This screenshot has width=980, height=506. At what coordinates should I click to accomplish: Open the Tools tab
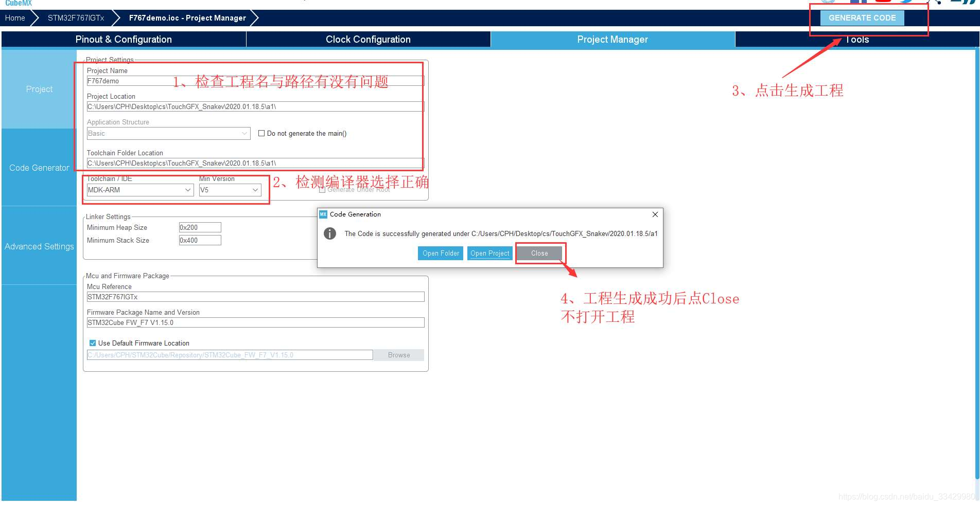click(x=857, y=40)
